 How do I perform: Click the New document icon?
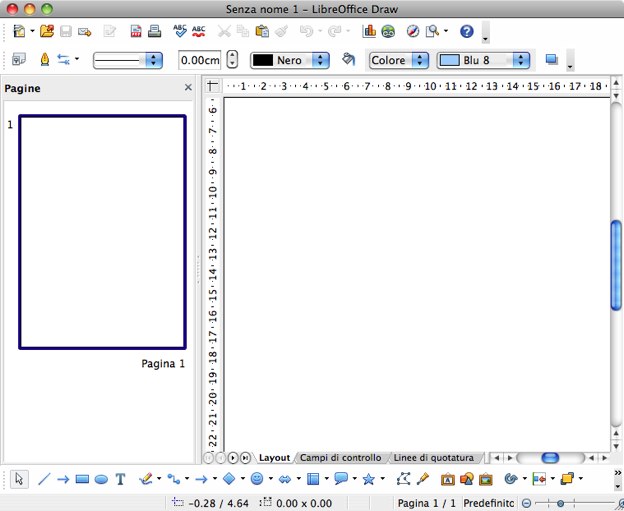point(19,31)
